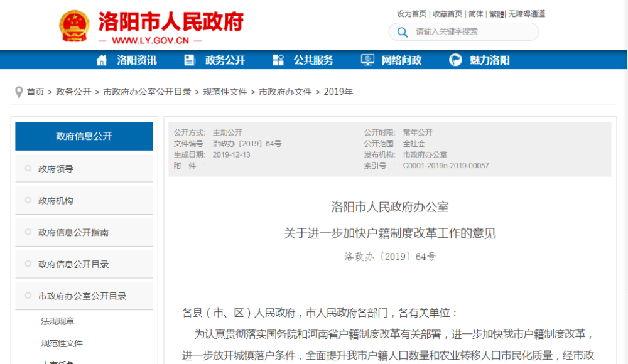Open 政府信息公开目录 in the sidebar
The width and height of the screenshot is (628, 364).
pos(84,264)
